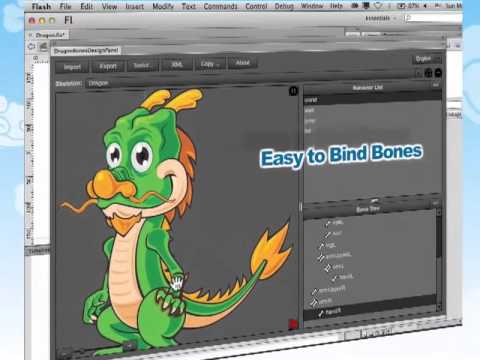Image resolution: width=480 pixels, height=360 pixels.
Task: Open the Control menu
Action: 256,6
